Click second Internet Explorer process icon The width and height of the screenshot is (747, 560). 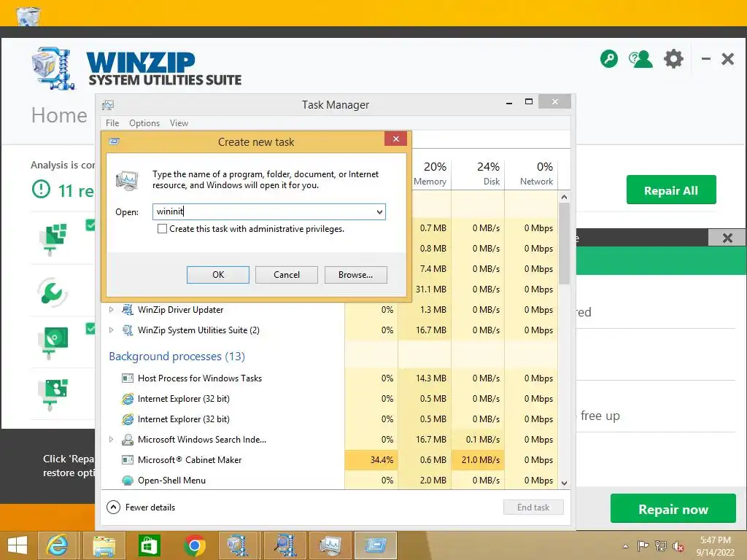127,419
